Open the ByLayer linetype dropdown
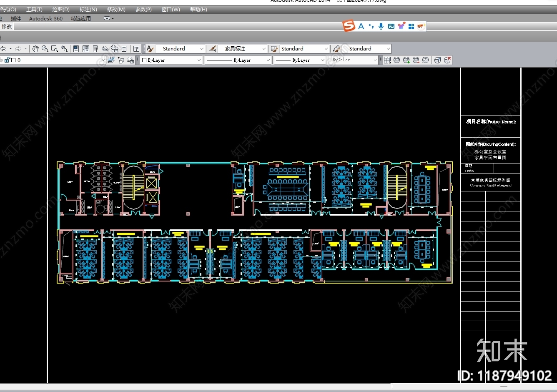 pyautogui.click(x=238, y=60)
